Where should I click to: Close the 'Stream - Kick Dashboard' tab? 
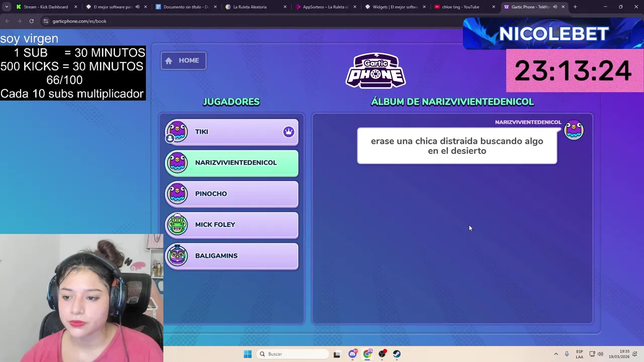tap(76, 7)
